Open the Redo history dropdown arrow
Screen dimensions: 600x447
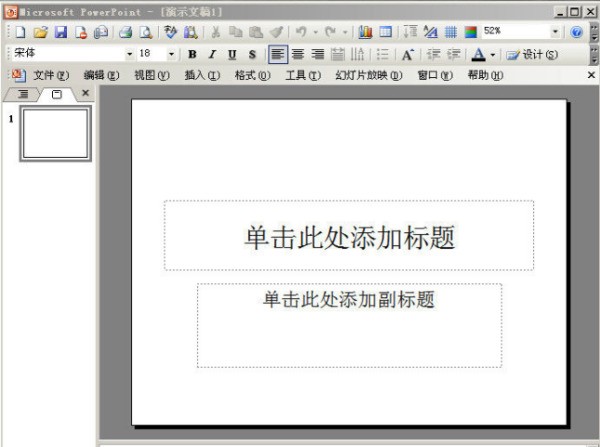345,32
